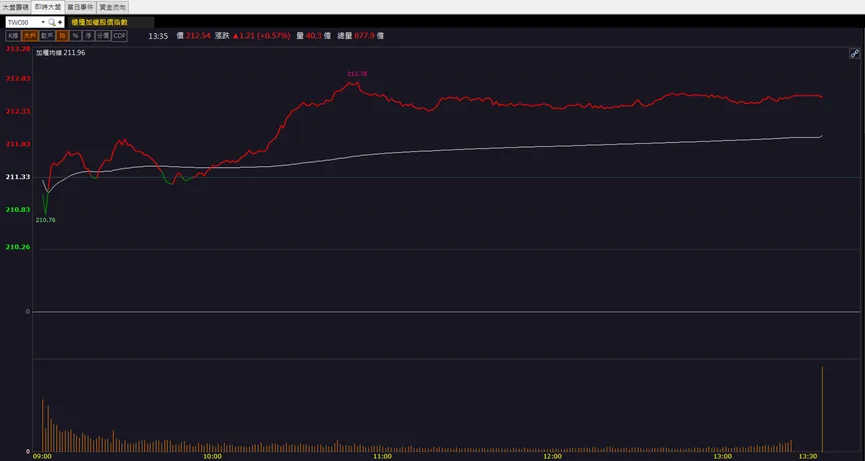Toggle the 分價 button
This screenshot has width=865, height=461.
click(103, 36)
